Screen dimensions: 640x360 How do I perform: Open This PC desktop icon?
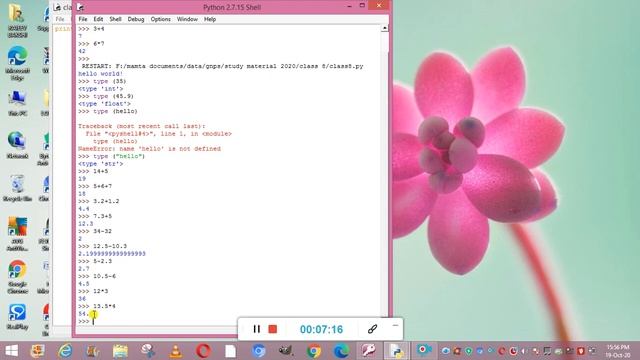(17, 103)
